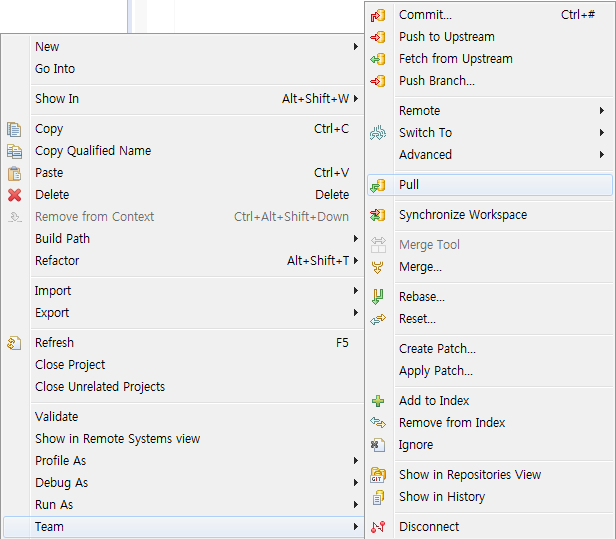The image size is (616, 539).
Task: Choose Apply Patch... entry
Action: [436, 371]
